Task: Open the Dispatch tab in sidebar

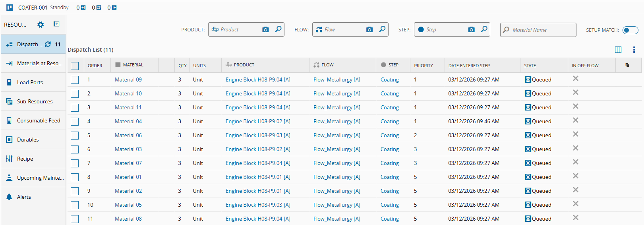Action: [x=33, y=44]
